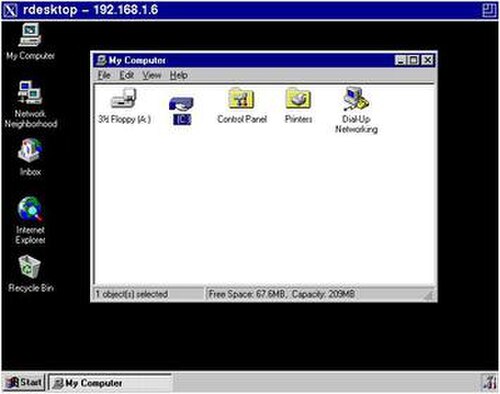Open the Edit menu

point(127,75)
